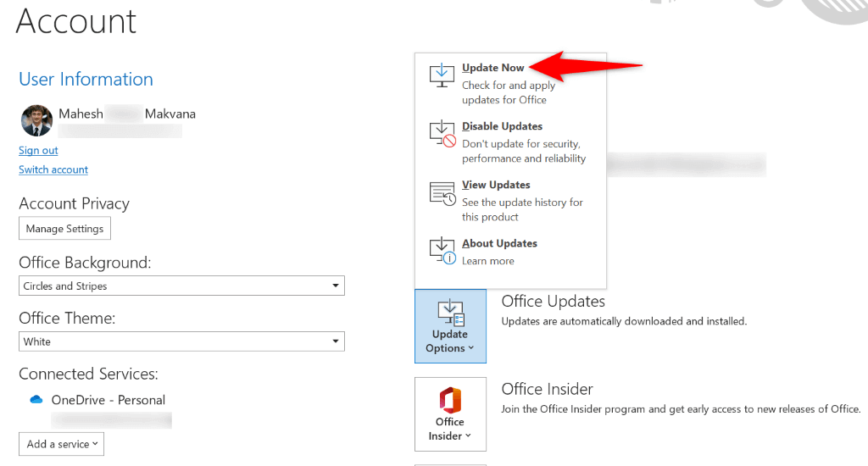Expand the Add a service menu
The image size is (868, 466).
[61, 444]
